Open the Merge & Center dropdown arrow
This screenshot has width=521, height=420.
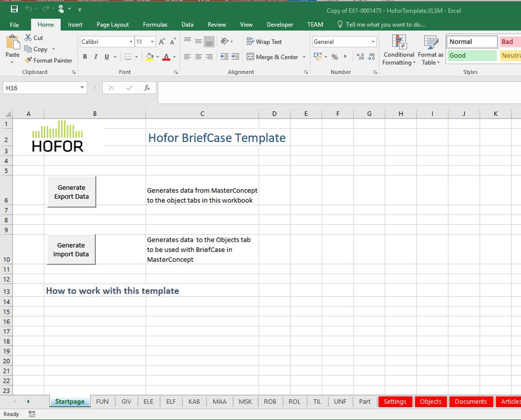click(304, 57)
